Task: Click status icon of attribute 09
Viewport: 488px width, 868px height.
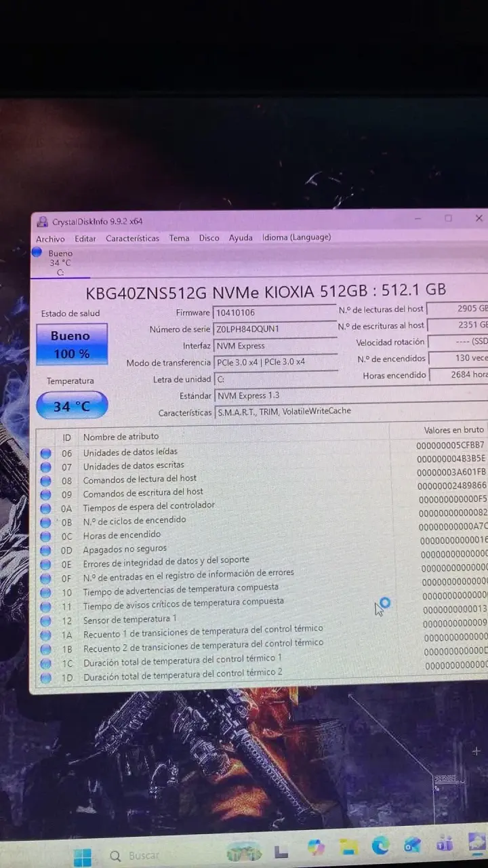Action: coord(45,495)
